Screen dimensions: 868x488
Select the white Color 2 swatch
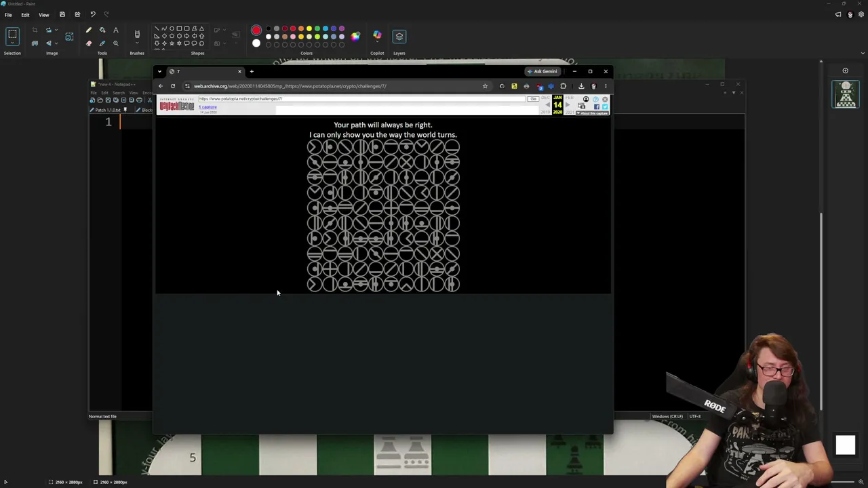(x=256, y=43)
